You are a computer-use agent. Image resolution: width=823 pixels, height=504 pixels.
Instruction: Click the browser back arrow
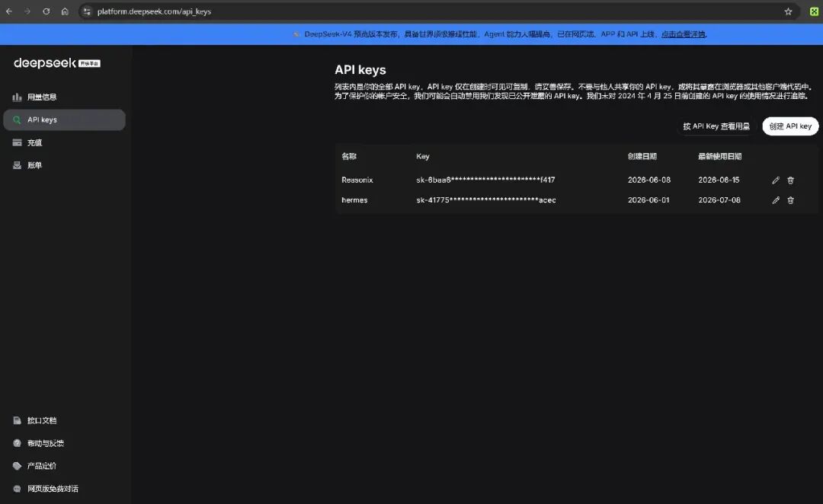pyautogui.click(x=9, y=11)
